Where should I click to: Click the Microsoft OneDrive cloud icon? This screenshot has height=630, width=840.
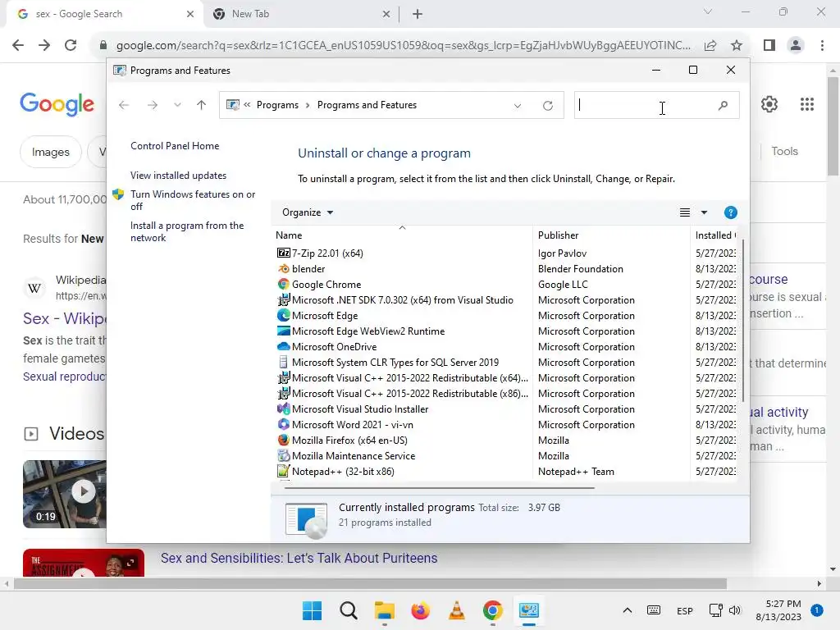pos(283,347)
